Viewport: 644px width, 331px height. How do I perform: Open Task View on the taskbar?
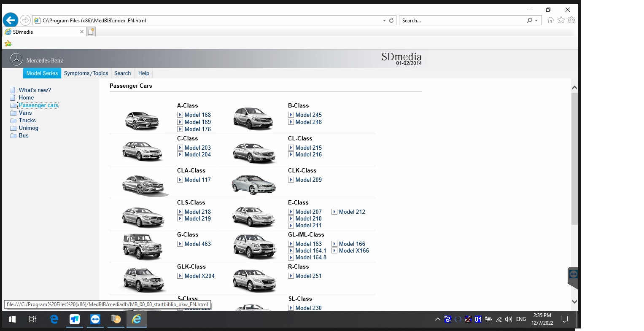[x=32, y=319]
